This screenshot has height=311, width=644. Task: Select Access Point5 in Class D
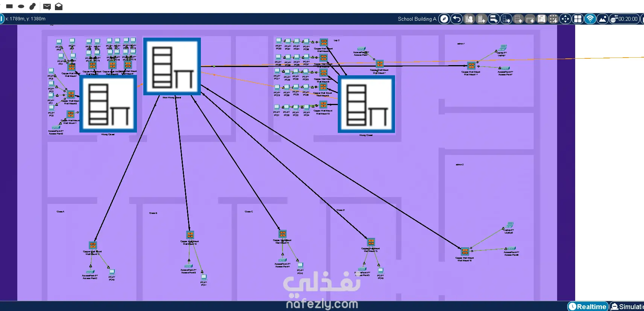pos(362,269)
